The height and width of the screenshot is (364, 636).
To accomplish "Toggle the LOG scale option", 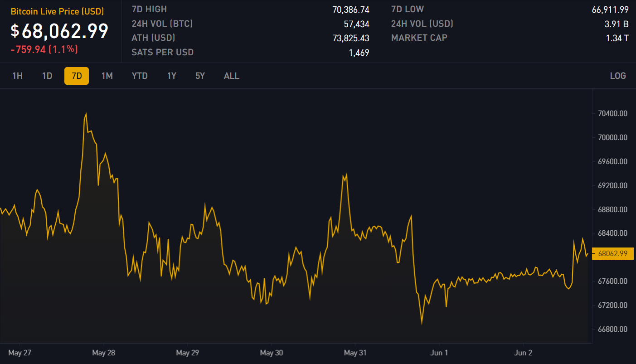I will pos(618,76).
